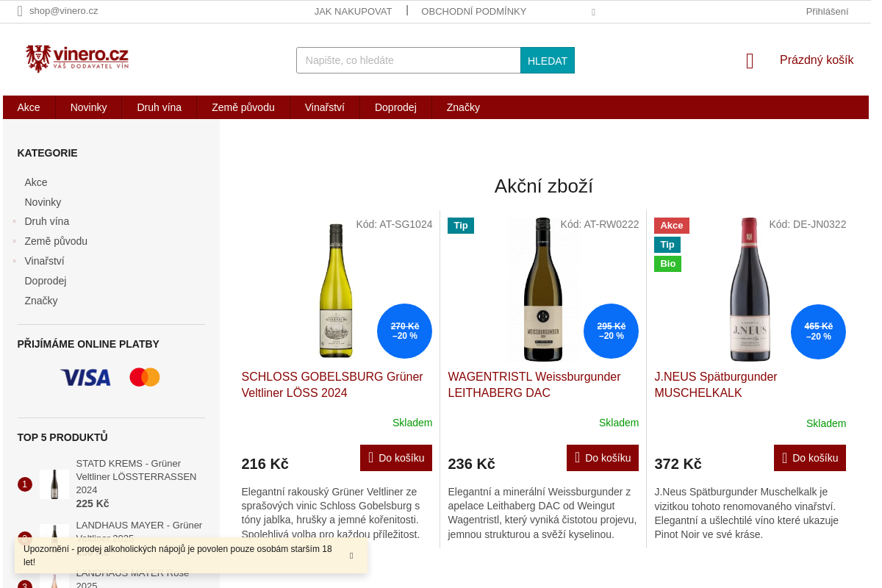This screenshot has height=588, width=882.
Task: Click the vinero.cz logo
Action: pyautogui.click(x=77, y=59)
